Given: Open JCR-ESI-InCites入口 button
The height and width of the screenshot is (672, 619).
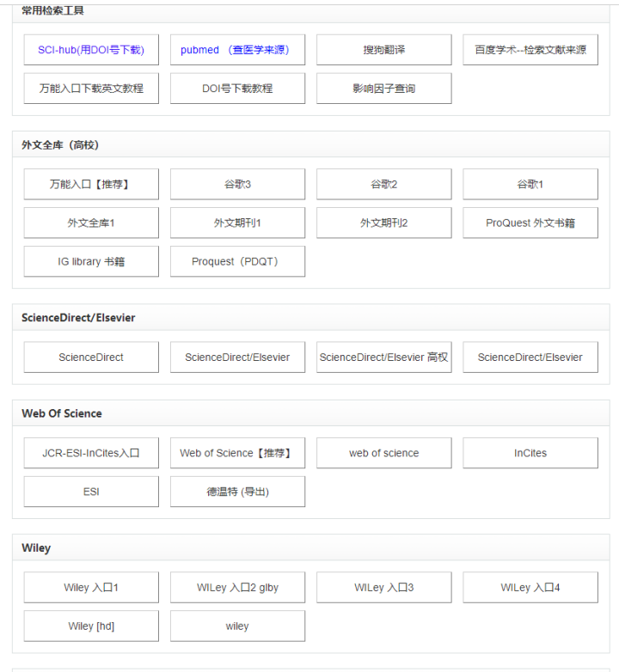Looking at the screenshot, I should tap(91, 453).
